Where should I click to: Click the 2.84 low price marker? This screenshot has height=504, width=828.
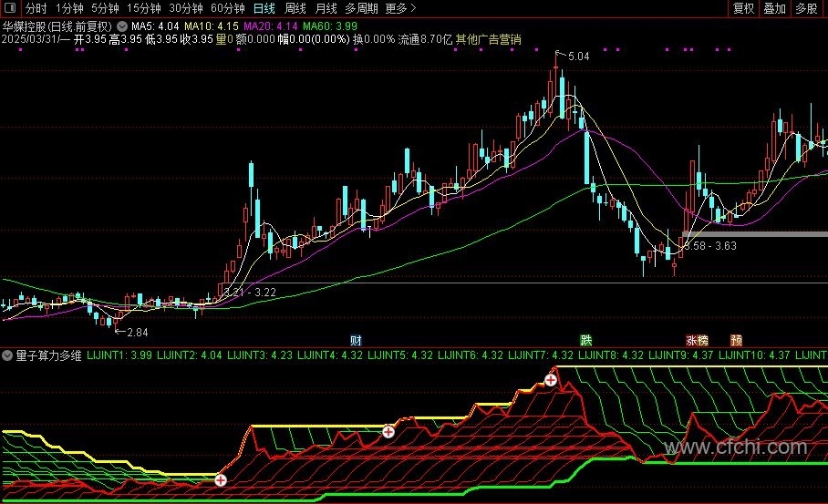pos(138,332)
